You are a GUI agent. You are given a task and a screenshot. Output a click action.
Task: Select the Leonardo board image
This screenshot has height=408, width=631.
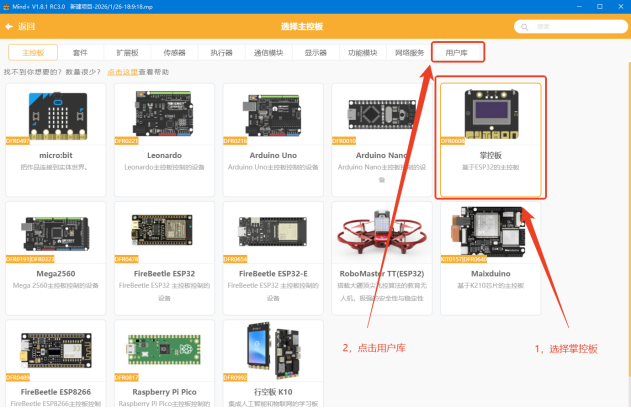pyautogui.click(x=163, y=114)
